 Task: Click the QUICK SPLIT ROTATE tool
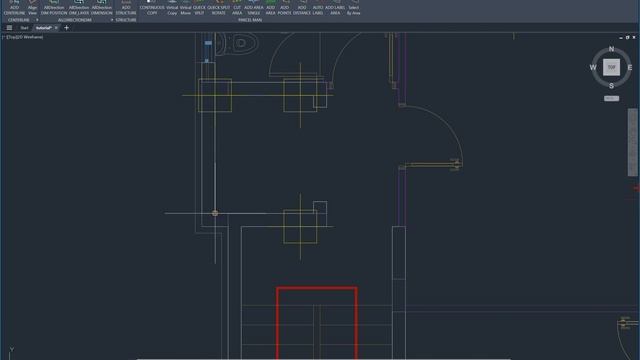tap(218, 8)
